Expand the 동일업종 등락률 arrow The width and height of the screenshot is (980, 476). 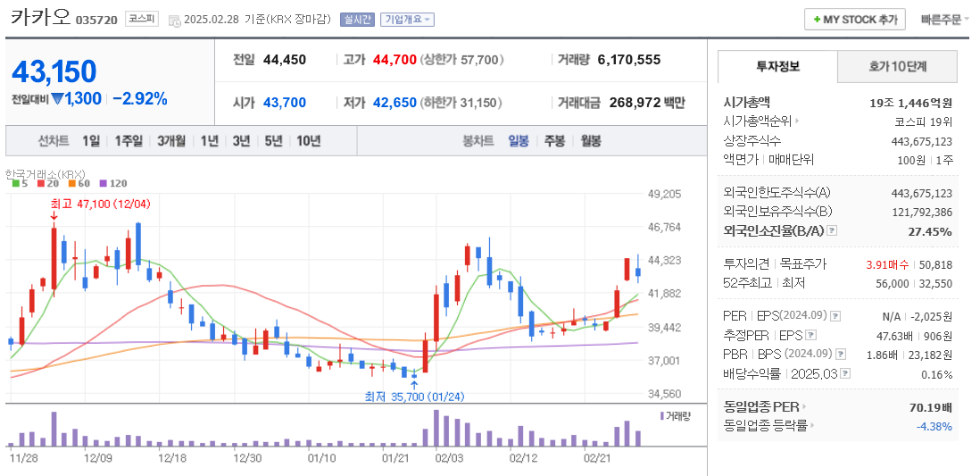[812, 427]
